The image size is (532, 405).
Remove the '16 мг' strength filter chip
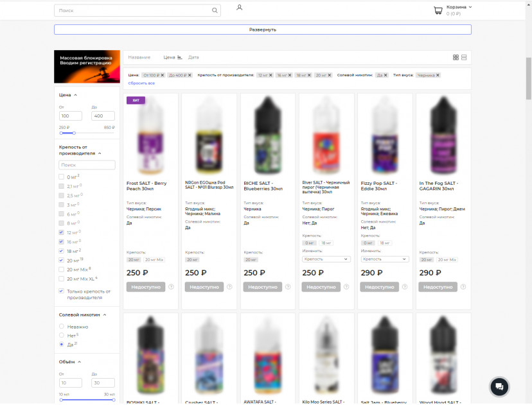pos(290,75)
